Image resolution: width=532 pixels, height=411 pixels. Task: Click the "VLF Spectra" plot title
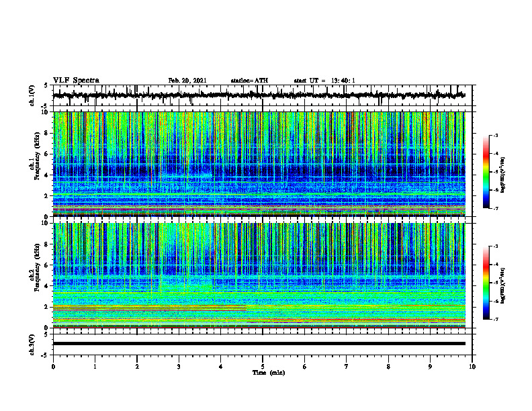[76, 81]
